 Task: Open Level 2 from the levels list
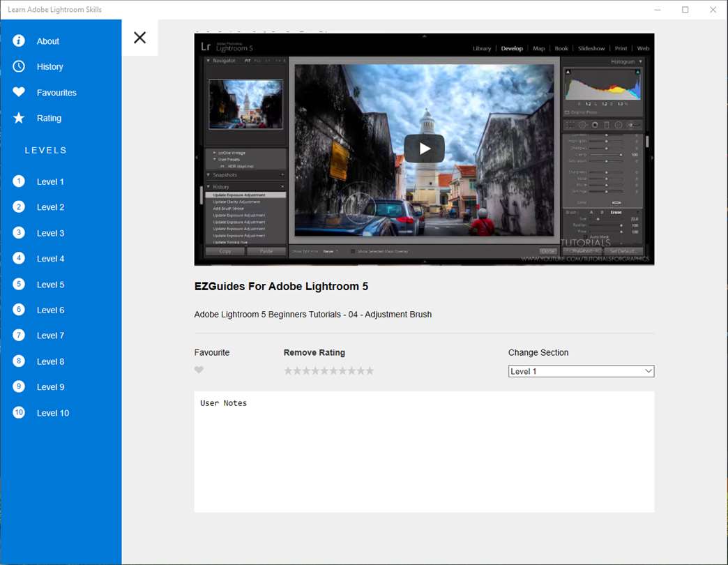50,207
